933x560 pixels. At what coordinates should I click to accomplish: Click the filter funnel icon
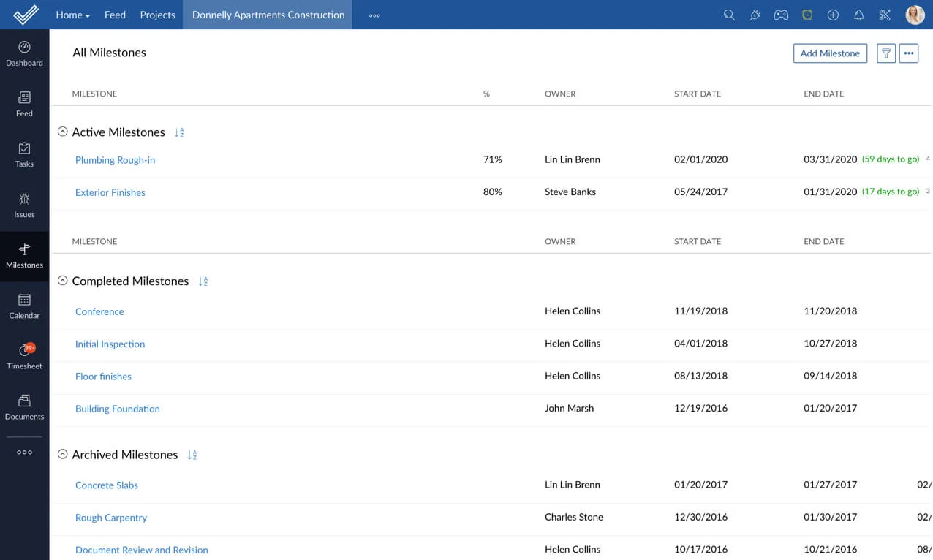coord(886,53)
